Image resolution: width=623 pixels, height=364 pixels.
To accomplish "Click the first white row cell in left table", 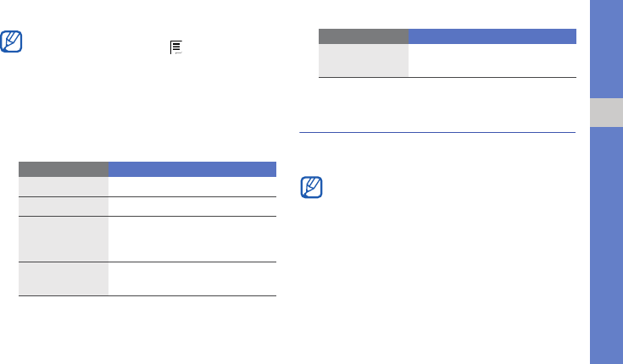I will (x=192, y=185).
